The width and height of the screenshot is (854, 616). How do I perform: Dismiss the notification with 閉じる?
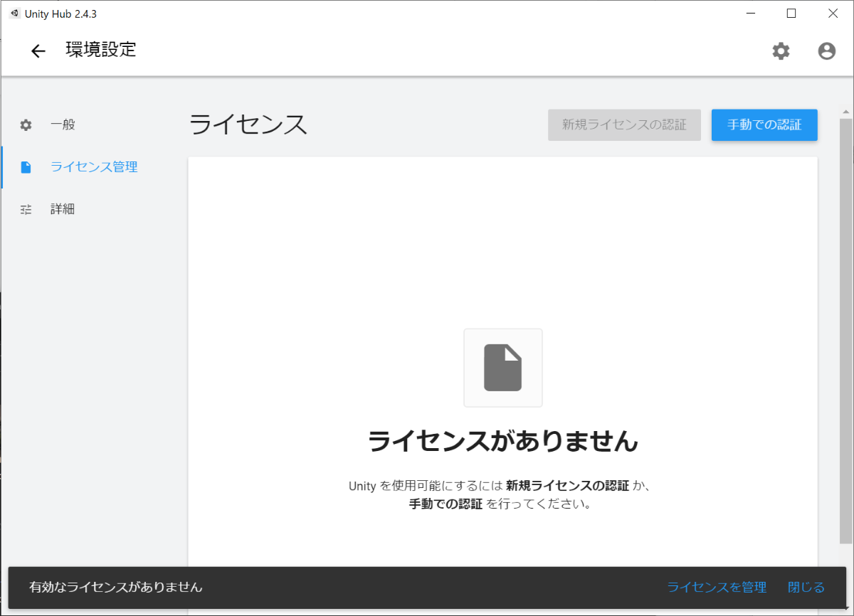pos(806,588)
